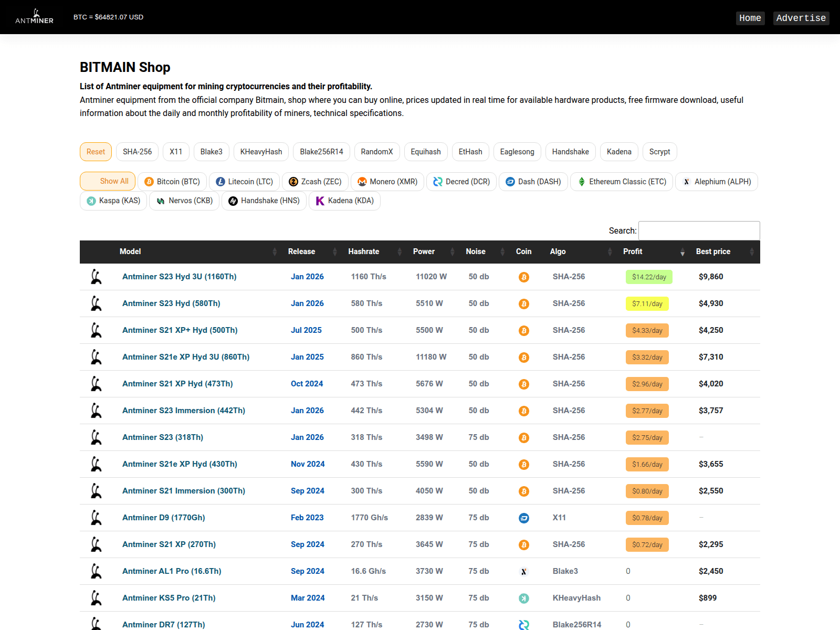Image resolution: width=840 pixels, height=630 pixels.
Task: Sort table by Profit column
Action: [653, 251]
